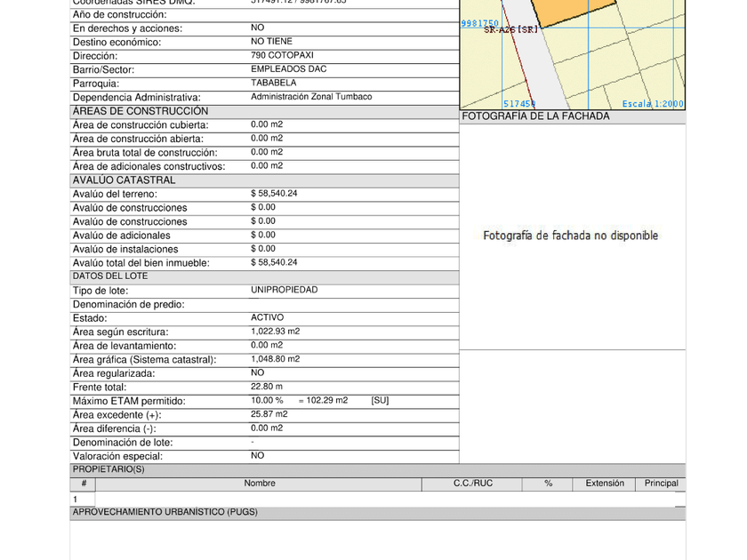Select the 'Fotografía de fachada no disponible' text
747x560 pixels.
[570, 236]
